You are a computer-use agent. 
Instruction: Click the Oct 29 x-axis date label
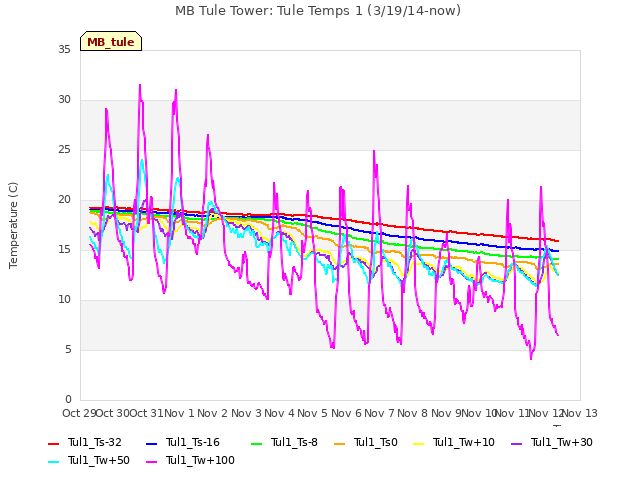pos(80,413)
